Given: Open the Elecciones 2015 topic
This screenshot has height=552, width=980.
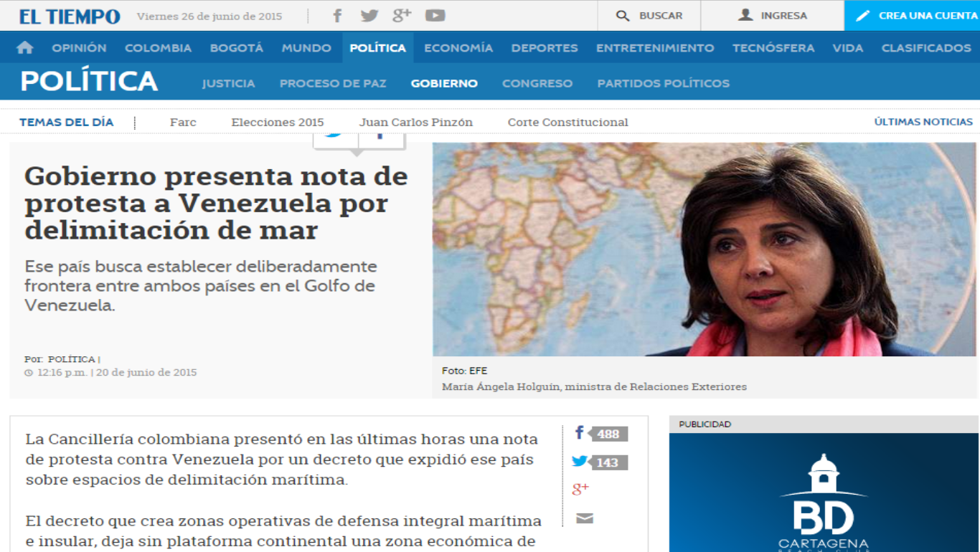Looking at the screenshot, I should (x=278, y=123).
